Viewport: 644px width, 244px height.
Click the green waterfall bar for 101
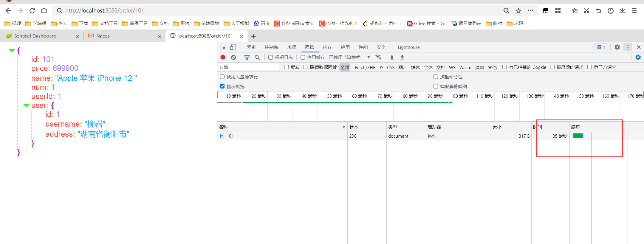pyautogui.click(x=578, y=136)
